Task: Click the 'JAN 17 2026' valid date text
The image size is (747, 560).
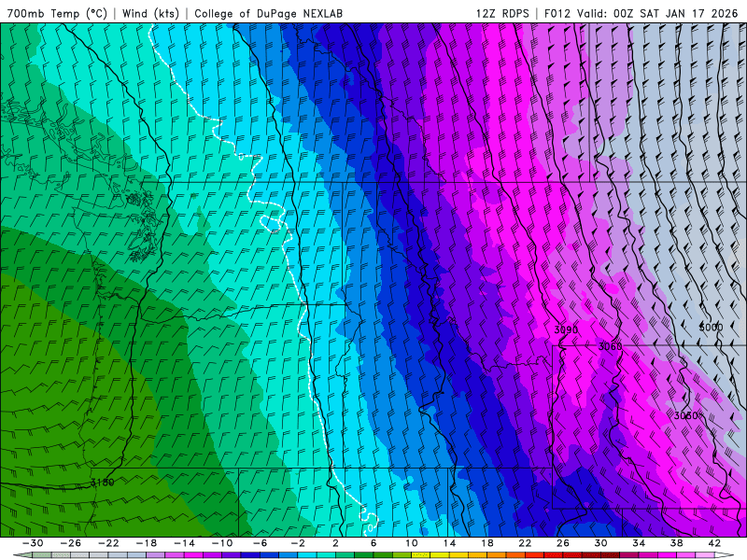Action: 701,13
